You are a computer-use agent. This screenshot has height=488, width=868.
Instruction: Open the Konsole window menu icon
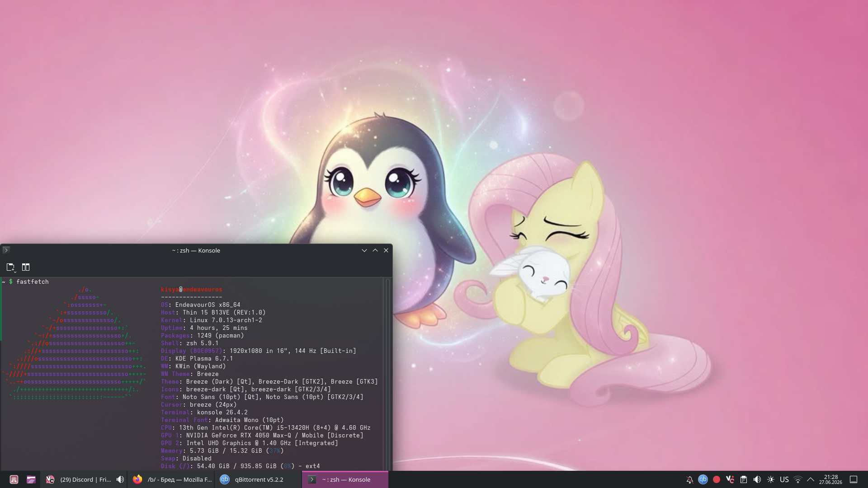(x=6, y=250)
